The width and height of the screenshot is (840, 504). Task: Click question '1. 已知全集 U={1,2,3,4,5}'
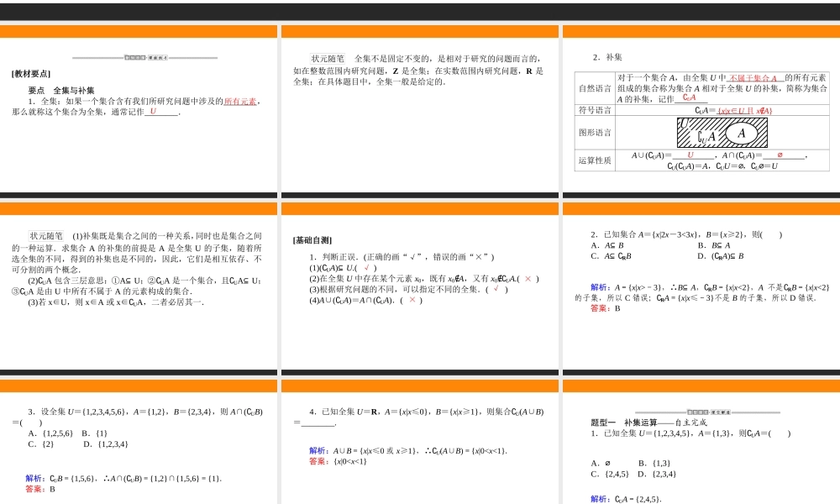[x=690, y=433]
